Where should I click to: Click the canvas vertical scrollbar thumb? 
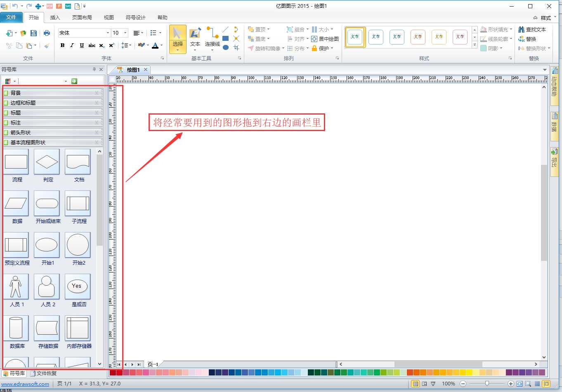544,212
